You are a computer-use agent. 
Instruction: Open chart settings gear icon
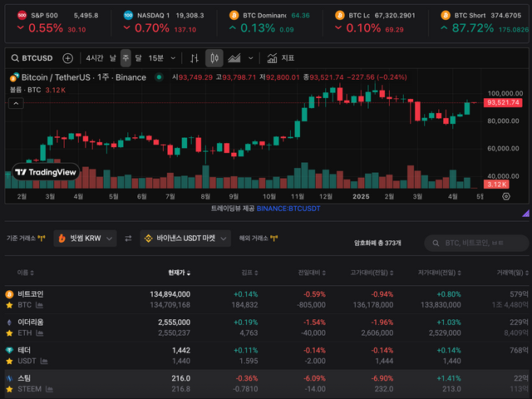(x=506, y=196)
